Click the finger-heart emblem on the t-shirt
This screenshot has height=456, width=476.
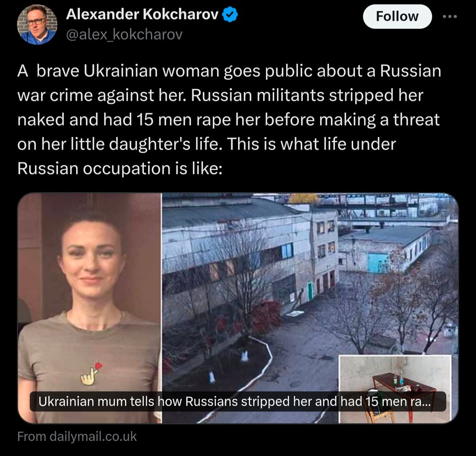coord(90,374)
